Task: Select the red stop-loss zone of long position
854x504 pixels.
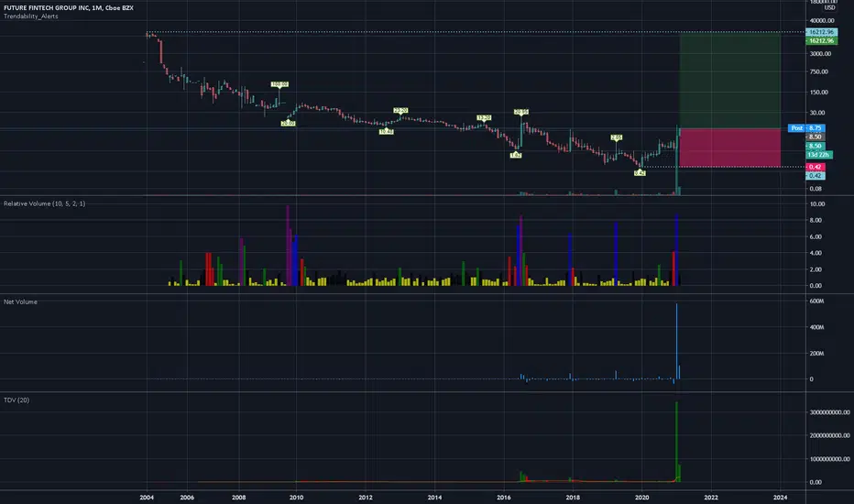Action: [729, 148]
